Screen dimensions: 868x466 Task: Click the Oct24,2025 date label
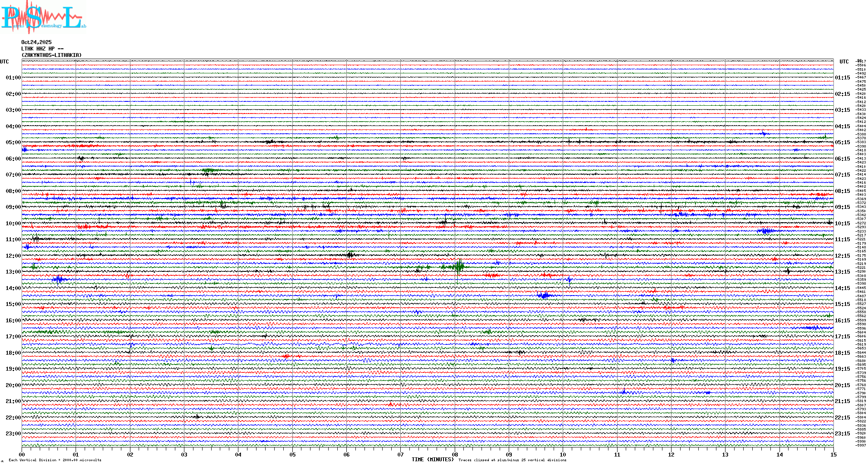pyautogui.click(x=36, y=42)
